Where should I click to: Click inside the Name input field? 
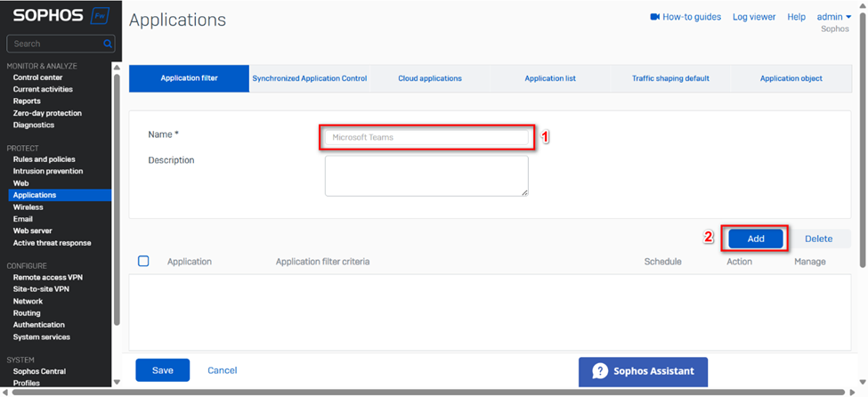pyautogui.click(x=426, y=137)
